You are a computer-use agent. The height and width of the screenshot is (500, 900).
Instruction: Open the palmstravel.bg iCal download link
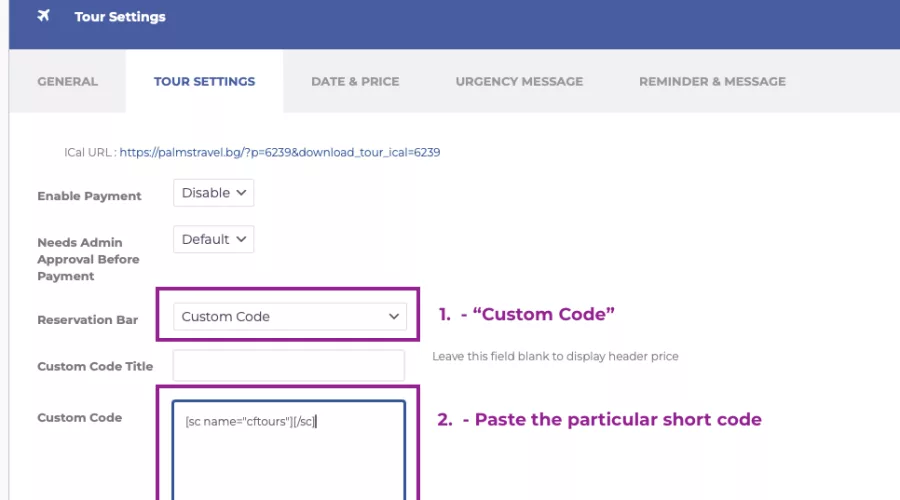tap(280, 152)
